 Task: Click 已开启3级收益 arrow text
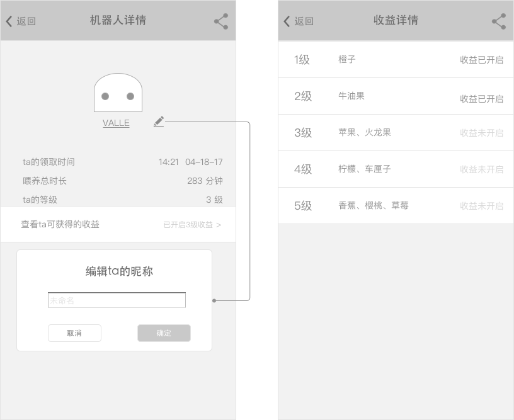click(x=192, y=225)
